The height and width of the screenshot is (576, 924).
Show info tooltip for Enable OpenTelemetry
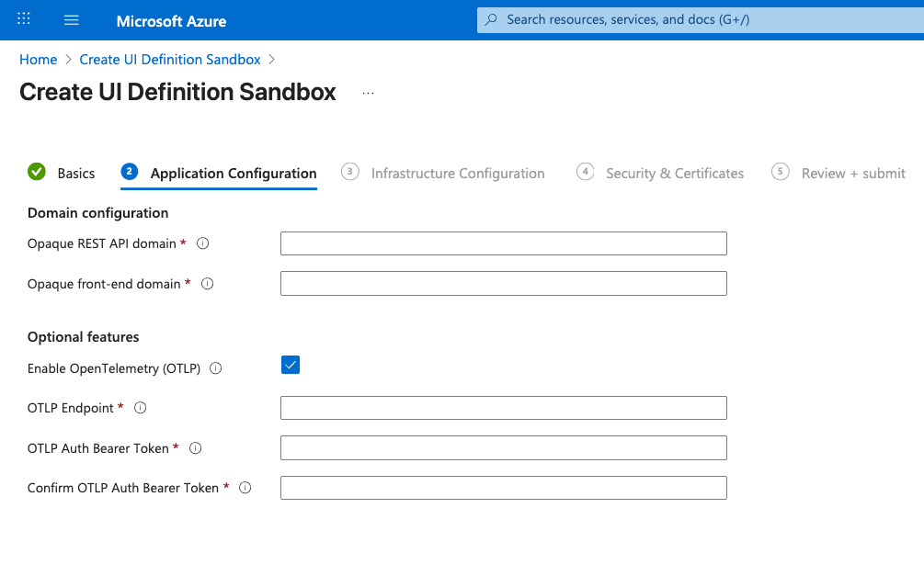point(216,368)
